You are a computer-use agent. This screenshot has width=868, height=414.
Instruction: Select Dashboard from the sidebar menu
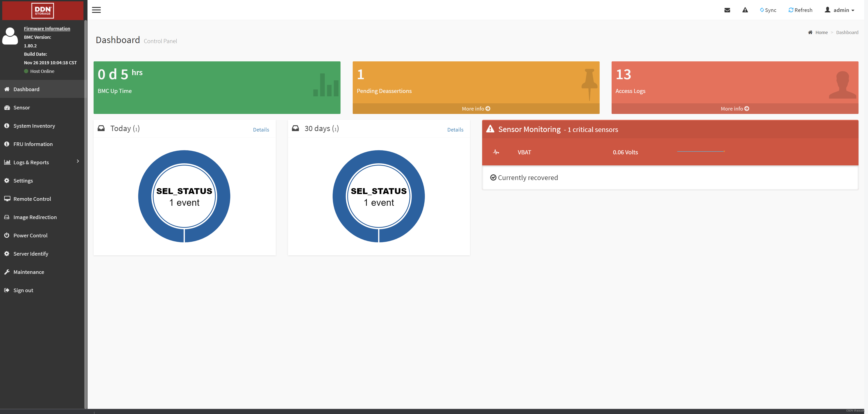pyautogui.click(x=27, y=89)
